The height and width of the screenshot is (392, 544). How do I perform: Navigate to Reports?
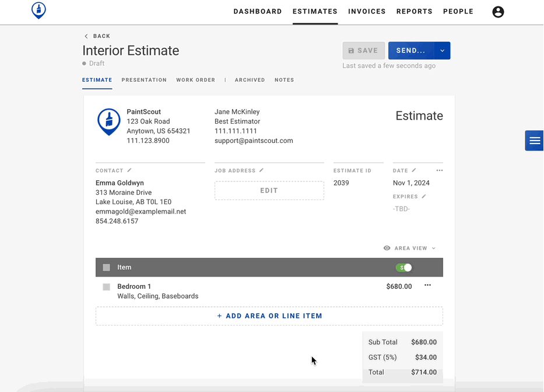(415, 12)
